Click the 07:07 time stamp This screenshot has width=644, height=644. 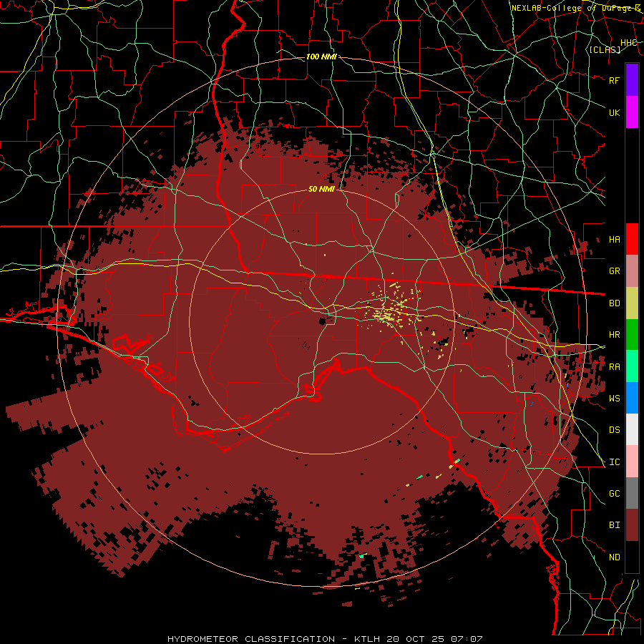point(466,639)
